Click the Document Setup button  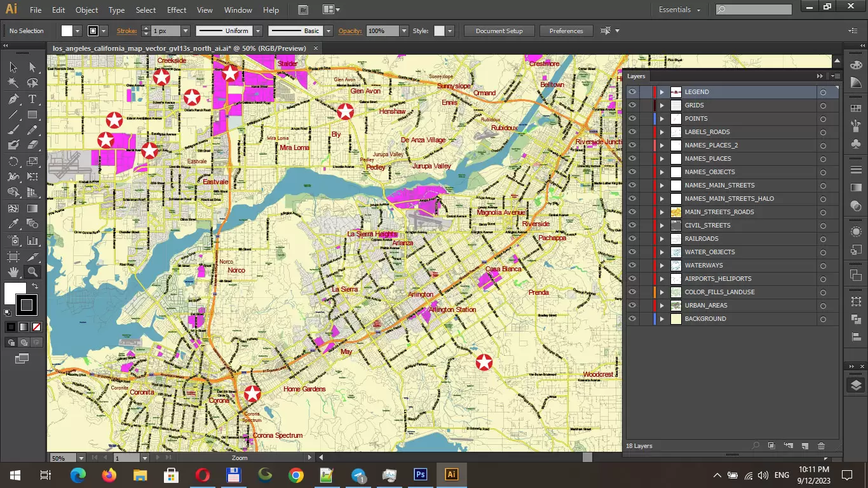[499, 30]
